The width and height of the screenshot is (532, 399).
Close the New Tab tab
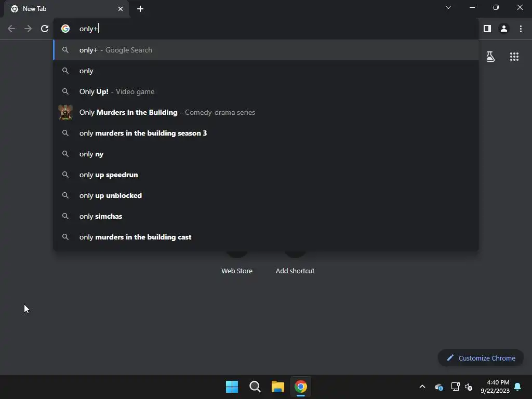tap(121, 9)
